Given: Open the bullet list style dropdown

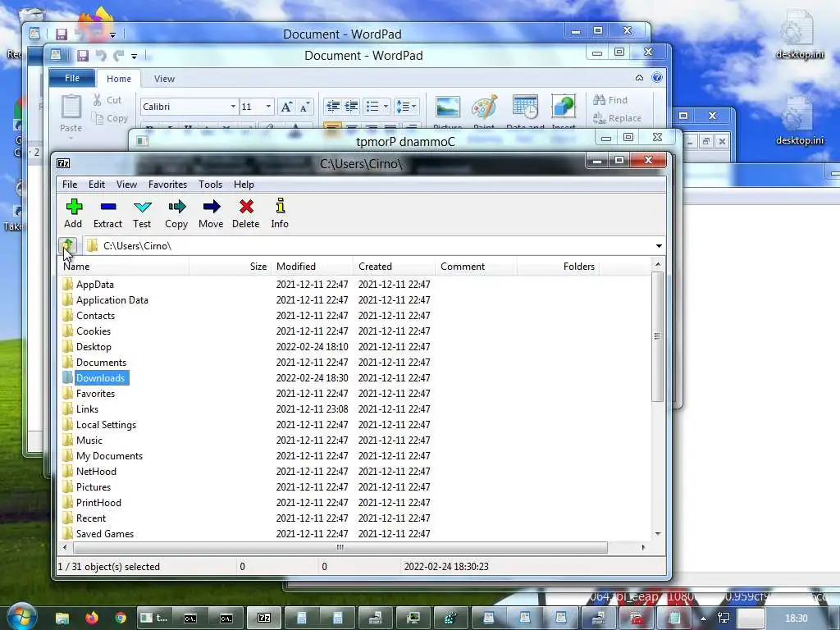Looking at the screenshot, I should click(386, 107).
